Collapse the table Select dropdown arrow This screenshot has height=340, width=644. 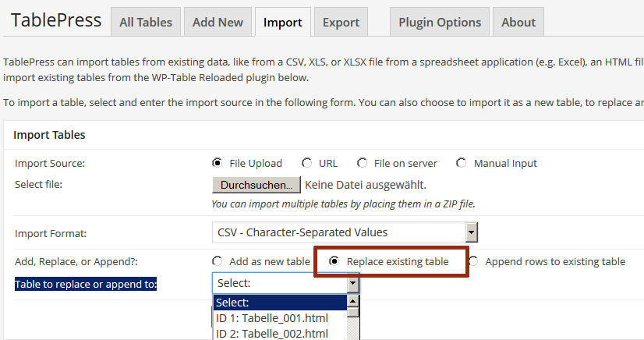[x=353, y=283]
